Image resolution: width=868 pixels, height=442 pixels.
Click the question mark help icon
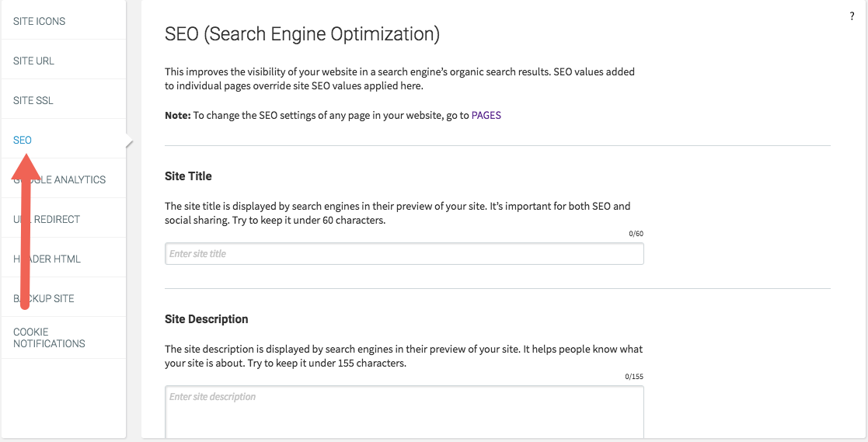tap(852, 16)
